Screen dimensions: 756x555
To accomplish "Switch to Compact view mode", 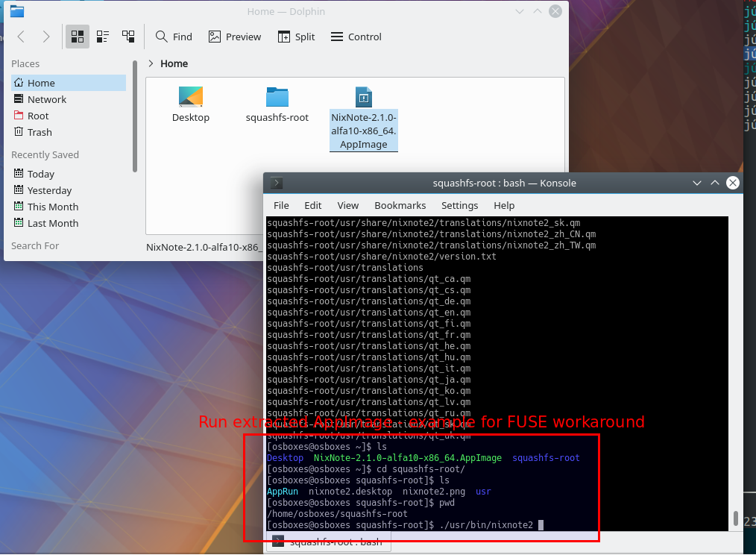I will click(103, 37).
